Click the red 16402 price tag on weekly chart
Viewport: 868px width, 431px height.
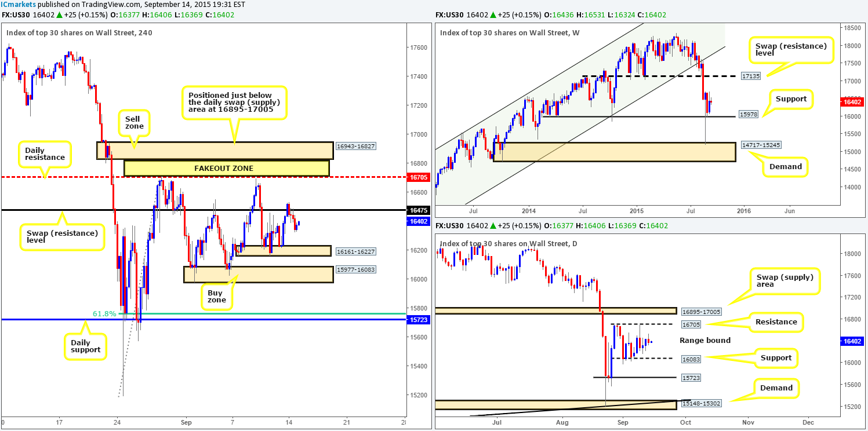[x=851, y=102]
